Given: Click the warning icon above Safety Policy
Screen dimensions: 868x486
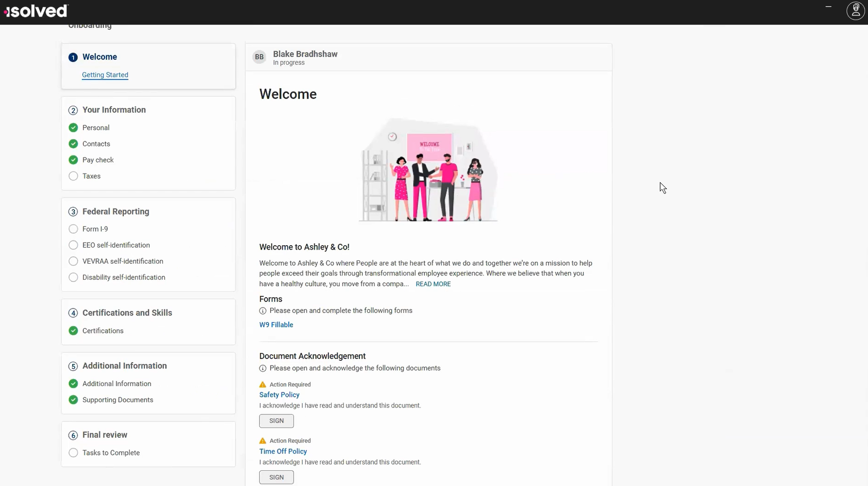Looking at the screenshot, I should [263, 385].
